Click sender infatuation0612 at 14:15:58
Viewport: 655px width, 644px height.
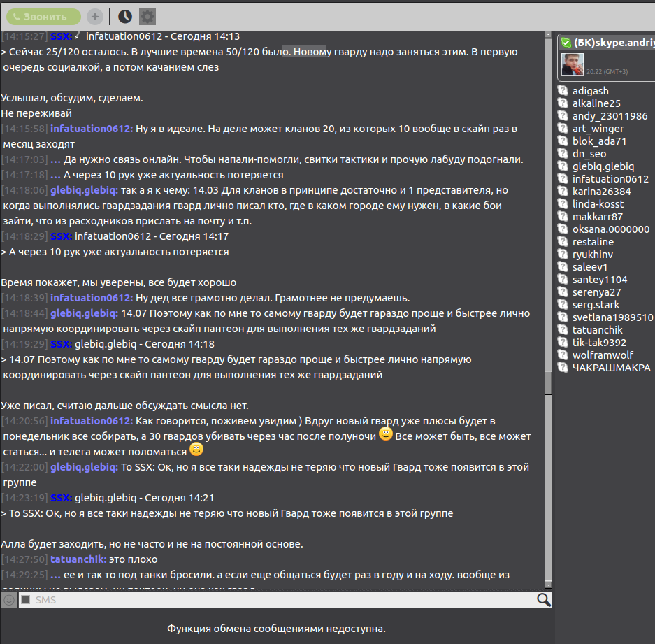[x=92, y=129]
